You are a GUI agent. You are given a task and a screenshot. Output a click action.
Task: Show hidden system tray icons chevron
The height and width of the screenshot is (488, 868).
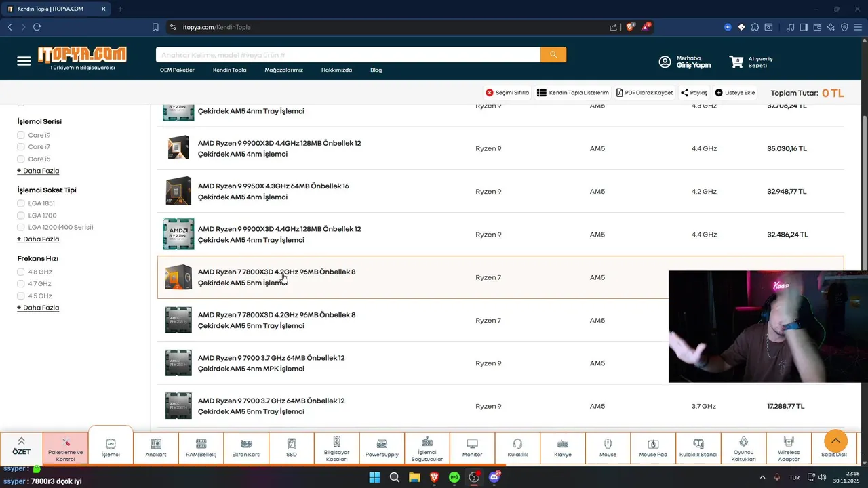(762, 477)
